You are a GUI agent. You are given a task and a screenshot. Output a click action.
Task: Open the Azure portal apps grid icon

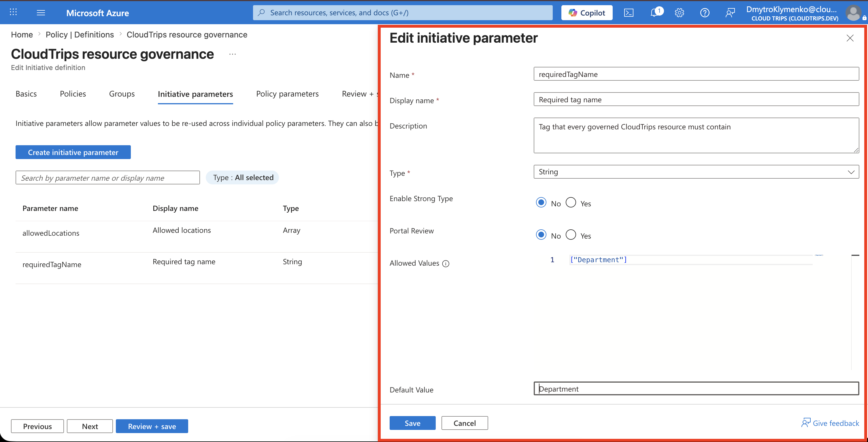coord(13,12)
